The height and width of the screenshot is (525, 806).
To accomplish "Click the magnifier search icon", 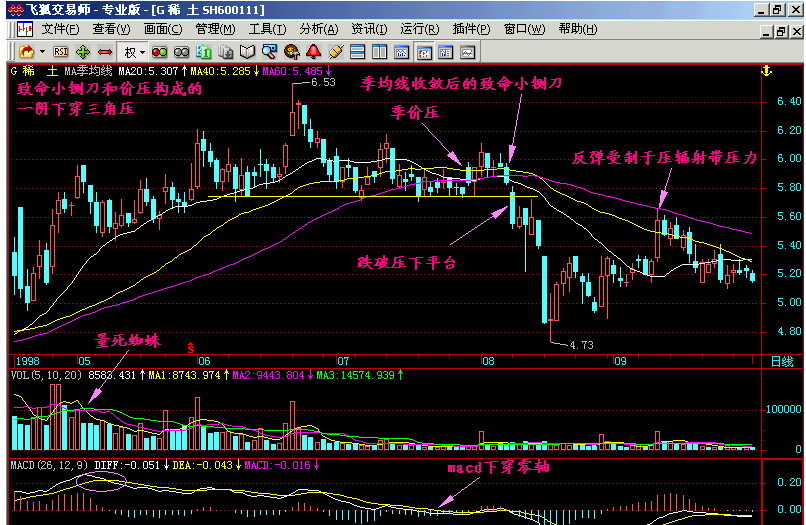I will tap(269, 52).
